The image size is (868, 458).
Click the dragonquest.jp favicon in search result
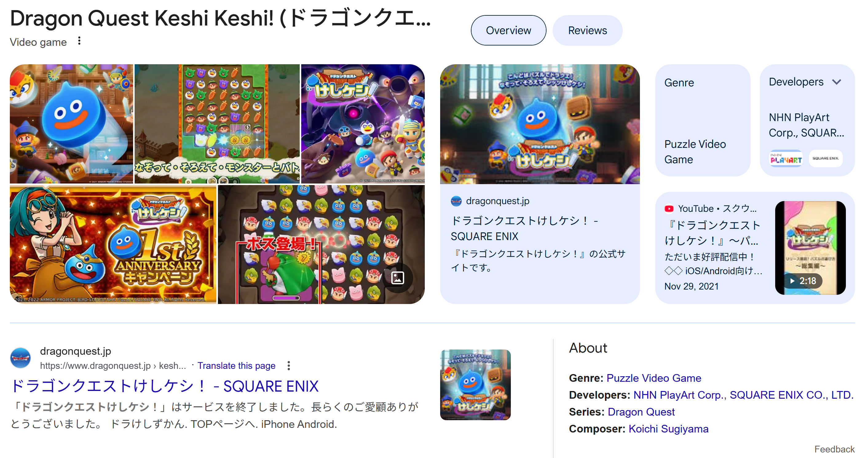pos(21,358)
